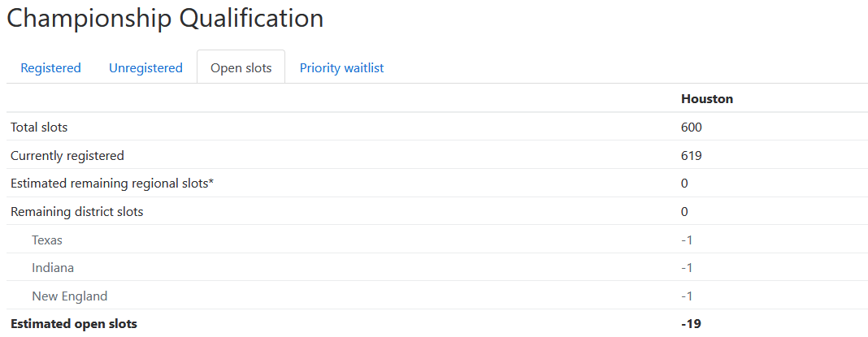868x337 pixels.
Task: Open the Unregistered tab
Action: [x=145, y=68]
